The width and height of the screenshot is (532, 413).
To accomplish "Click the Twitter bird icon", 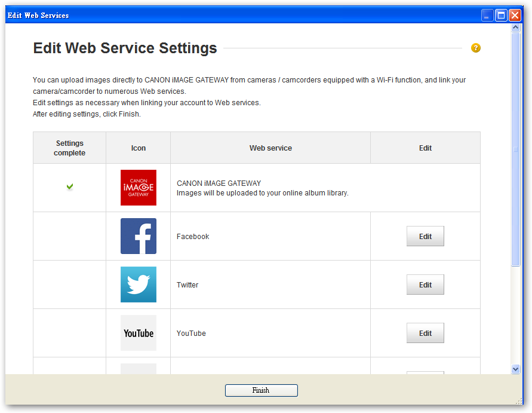I will pyautogui.click(x=139, y=284).
